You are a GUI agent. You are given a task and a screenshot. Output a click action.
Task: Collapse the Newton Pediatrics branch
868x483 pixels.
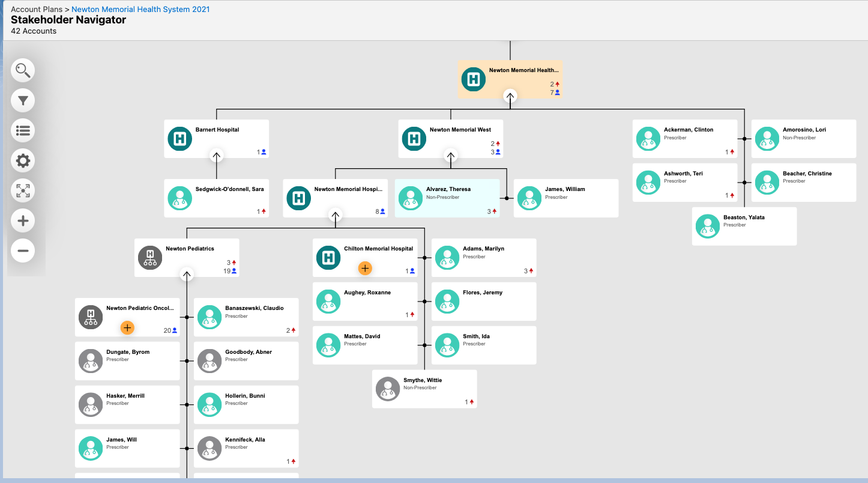(187, 275)
